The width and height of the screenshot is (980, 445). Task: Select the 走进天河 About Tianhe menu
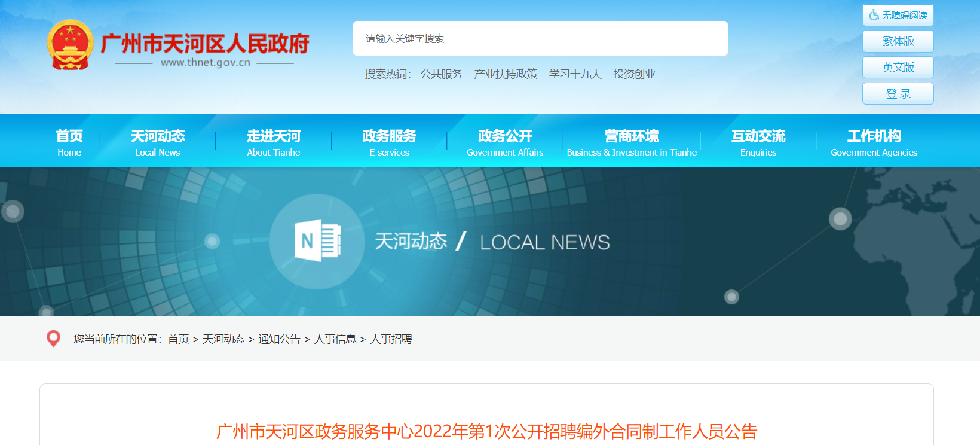[274, 142]
